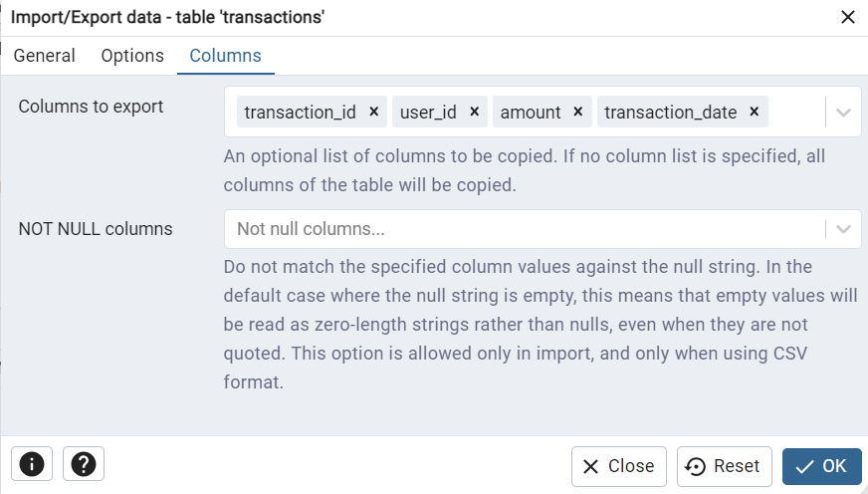This screenshot has height=494, width=868.
Task: Open help via question mark icon
Action: [x=84, y=463]
